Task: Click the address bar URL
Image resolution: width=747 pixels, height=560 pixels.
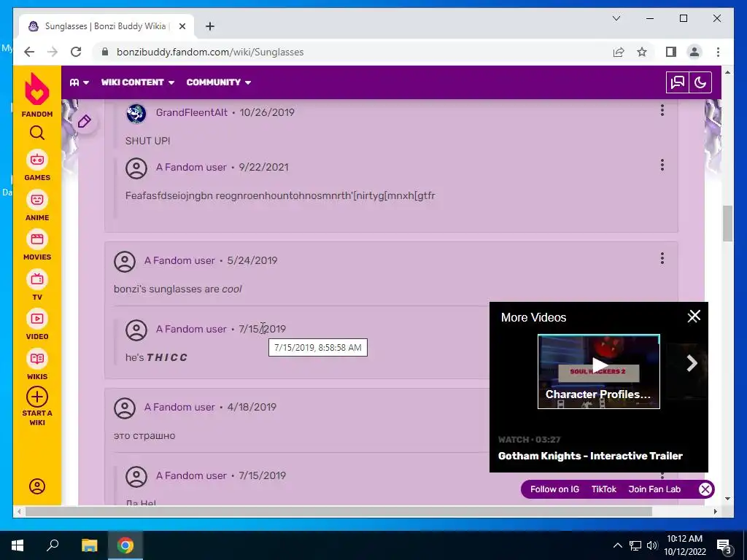Action: tap(210, 52)
